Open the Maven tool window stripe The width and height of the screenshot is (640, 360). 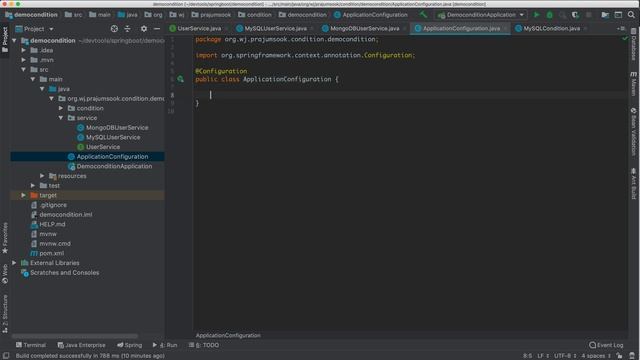(633, 84)
